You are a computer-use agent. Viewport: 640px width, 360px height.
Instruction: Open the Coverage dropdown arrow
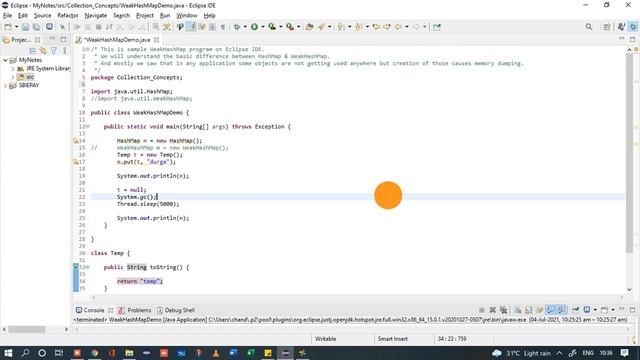point(281,27)
